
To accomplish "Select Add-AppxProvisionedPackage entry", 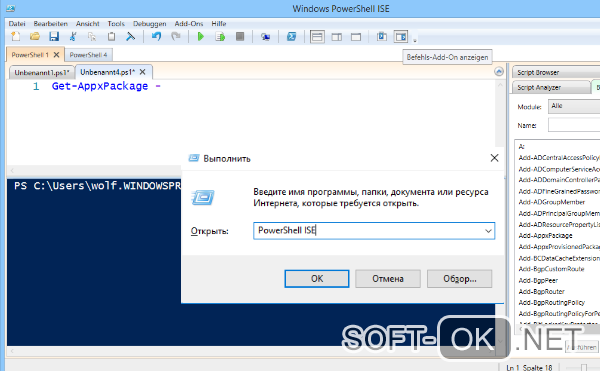I will (x=559, y=247).
